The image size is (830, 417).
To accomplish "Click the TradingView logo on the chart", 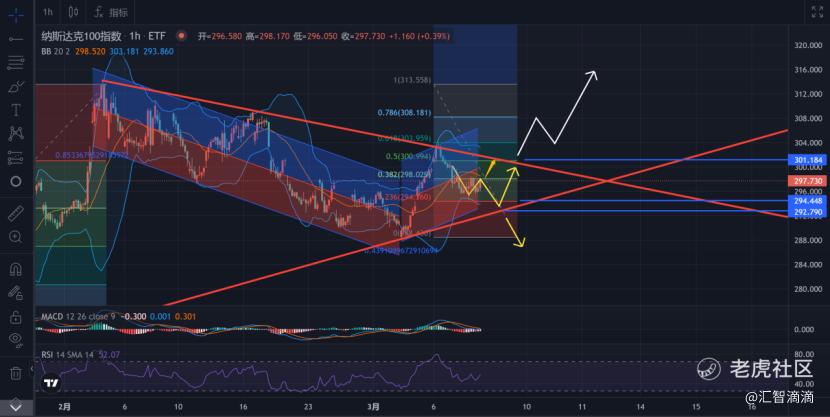I will 51,383.
